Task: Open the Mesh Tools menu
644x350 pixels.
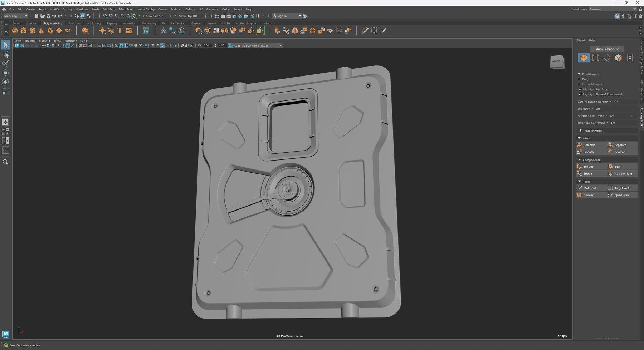Action: 126,9
